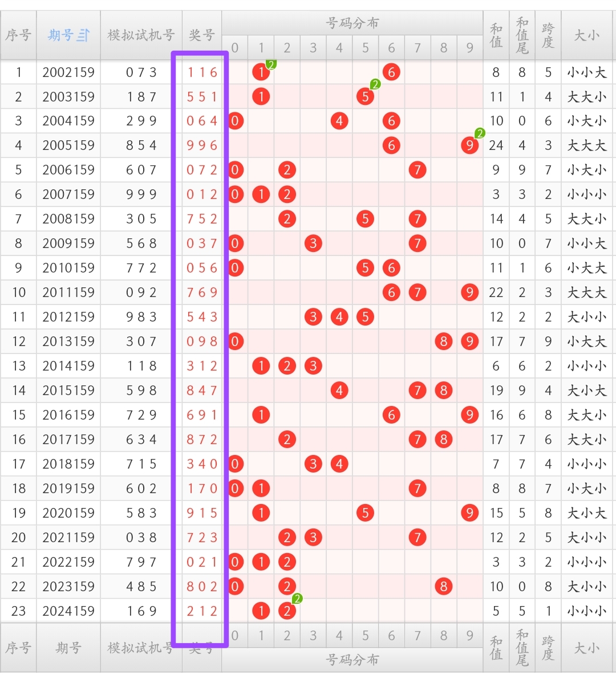Click red prize number 3 1 2
616x679 pixels.
(x=202, y=366)
